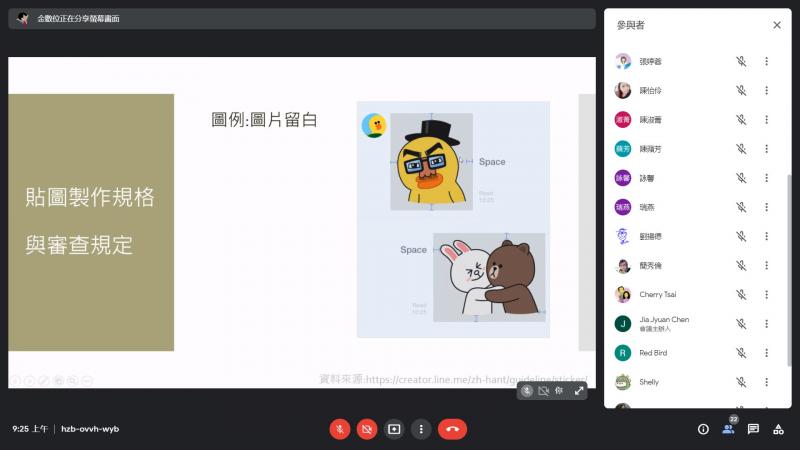Select participant name Cherry Tsai
800x450 pixels.
tap(658, 294)
